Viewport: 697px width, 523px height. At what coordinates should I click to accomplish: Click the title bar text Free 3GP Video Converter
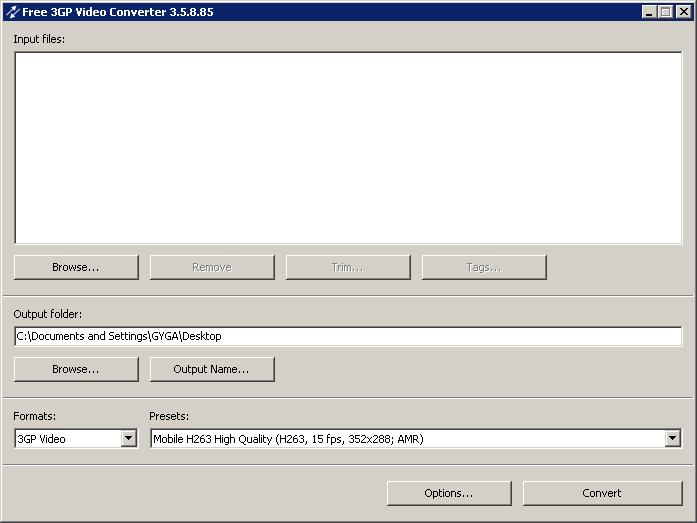pyautogui.click(x=118, y=12)
